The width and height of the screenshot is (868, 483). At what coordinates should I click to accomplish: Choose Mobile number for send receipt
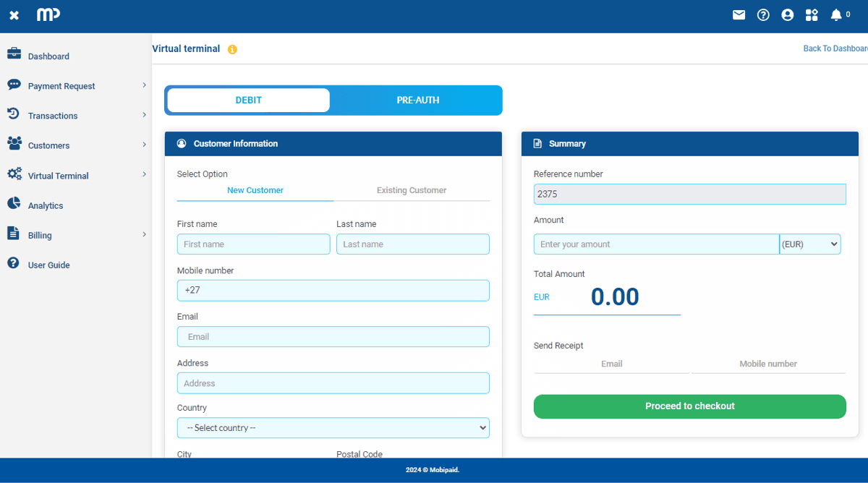[x=767, y=364]
